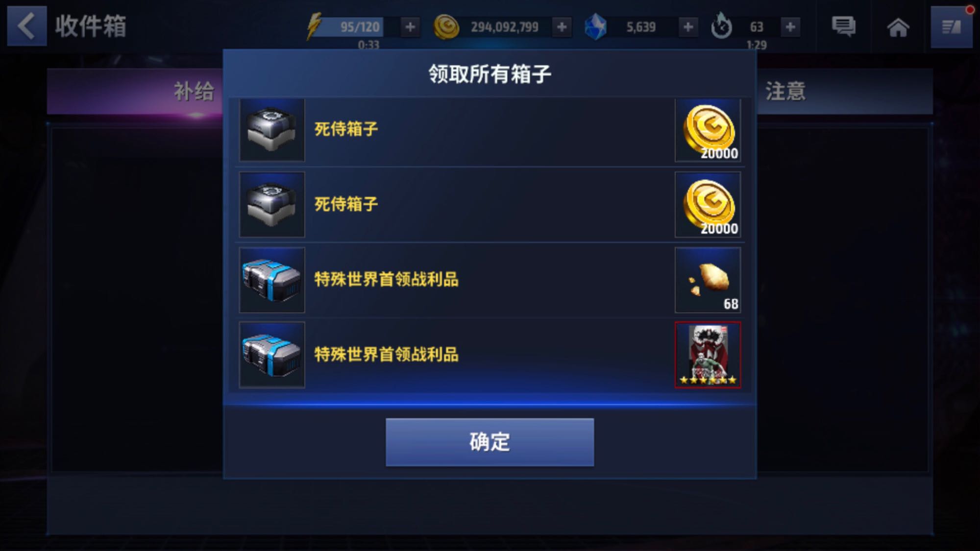This screenshot has width=980, height=551.
Task: Select the first 死侍箱子 box icon
Action: (272, 130)
